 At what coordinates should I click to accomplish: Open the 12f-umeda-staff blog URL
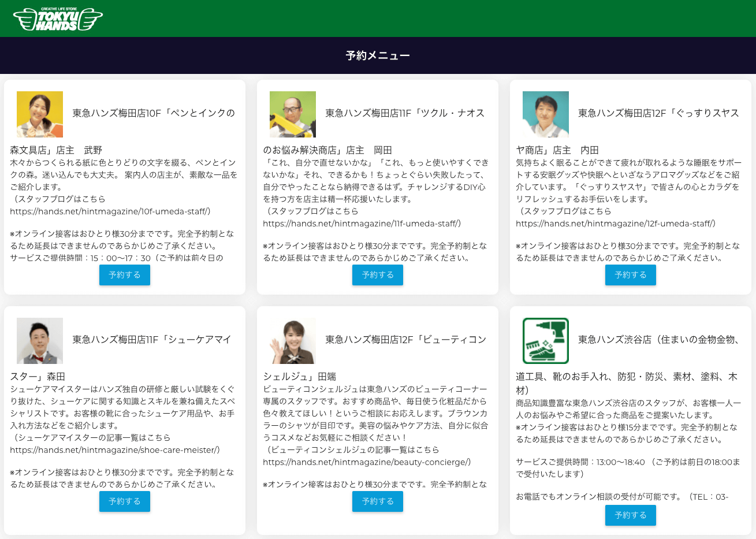(x=614, y=224)
